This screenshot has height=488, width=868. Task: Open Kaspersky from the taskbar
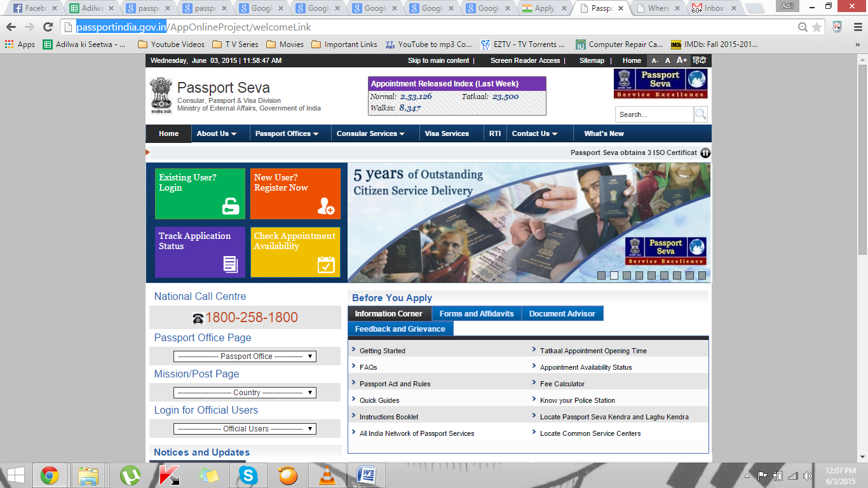tap(169, 475)
